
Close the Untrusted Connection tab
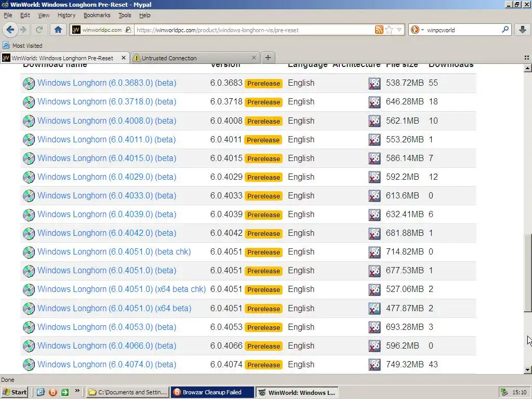(x=254, y=58)
